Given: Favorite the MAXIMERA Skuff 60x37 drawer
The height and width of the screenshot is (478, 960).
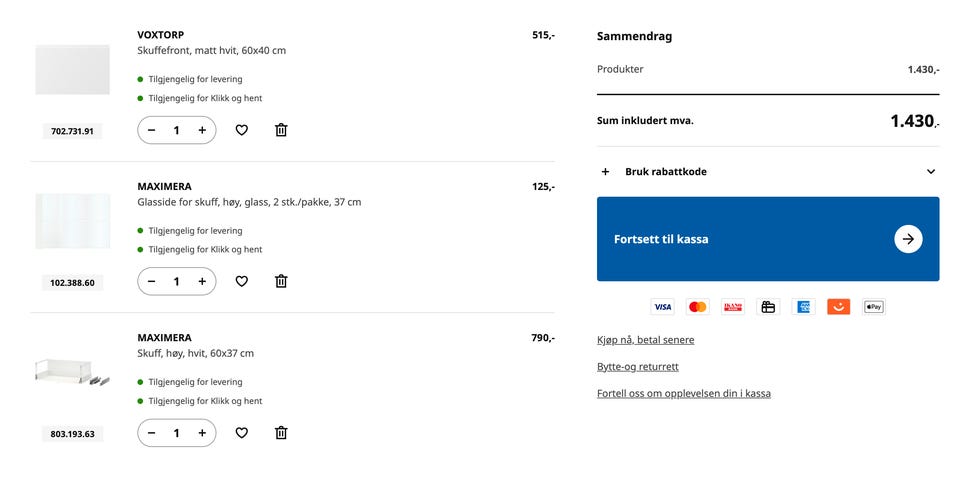Looking at the screenshot, I should [241, 433].
